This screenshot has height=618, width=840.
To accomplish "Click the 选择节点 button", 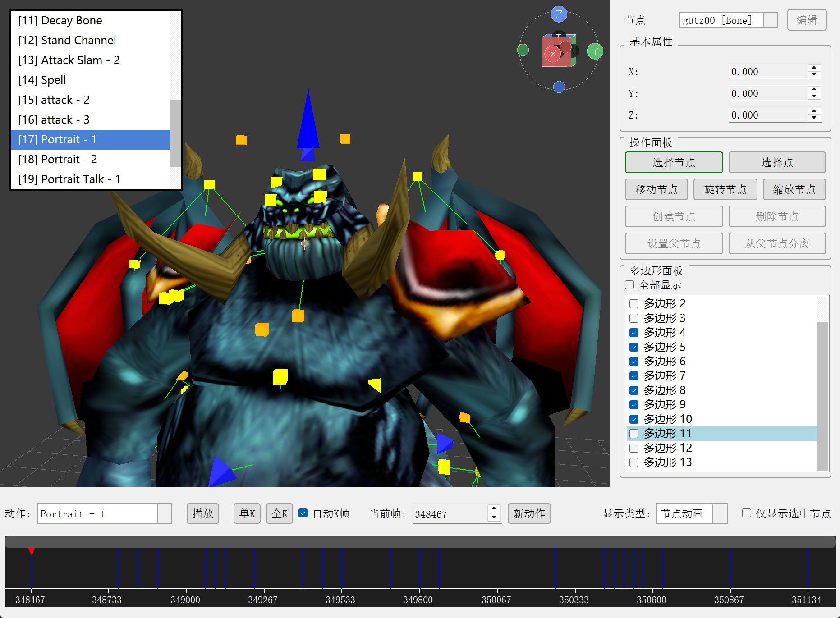I will 674,162.
